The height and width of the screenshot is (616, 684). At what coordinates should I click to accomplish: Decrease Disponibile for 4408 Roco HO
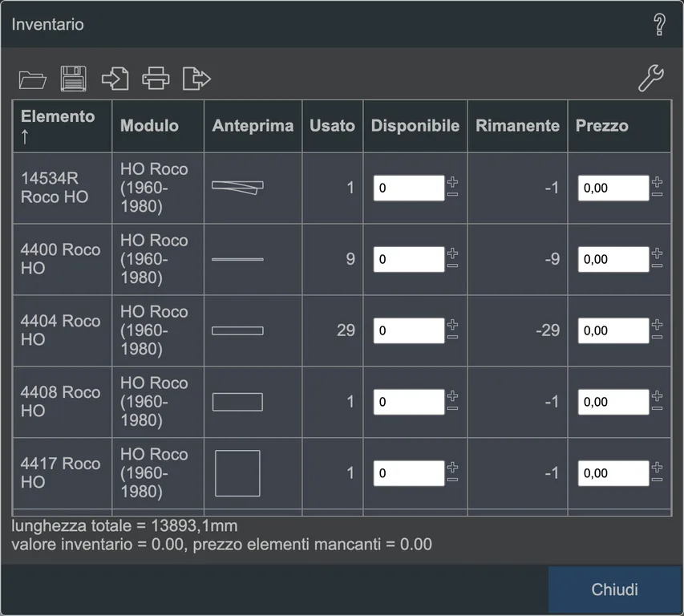tap(452, 408)
